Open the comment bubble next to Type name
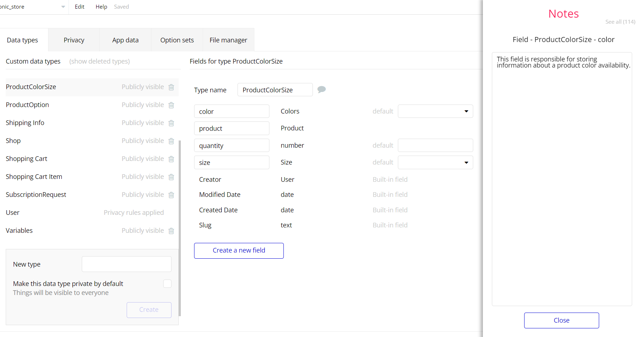644x337 pixels. [321, 89]
